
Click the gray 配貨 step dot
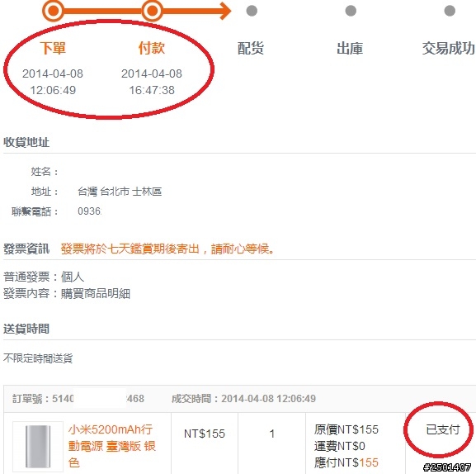coord(252,11)
